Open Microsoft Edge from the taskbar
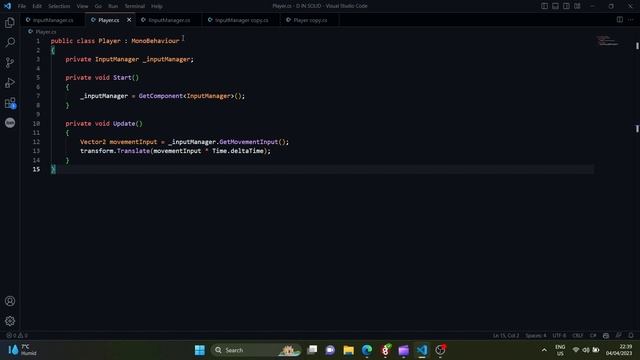This screenshot has height=360, width=640. [367, 350]
